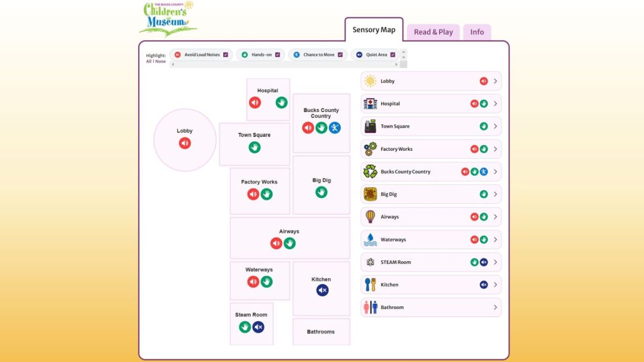Click the highlight None link
The width and height of the screenshot is (644, 362).
click(160, 61)
